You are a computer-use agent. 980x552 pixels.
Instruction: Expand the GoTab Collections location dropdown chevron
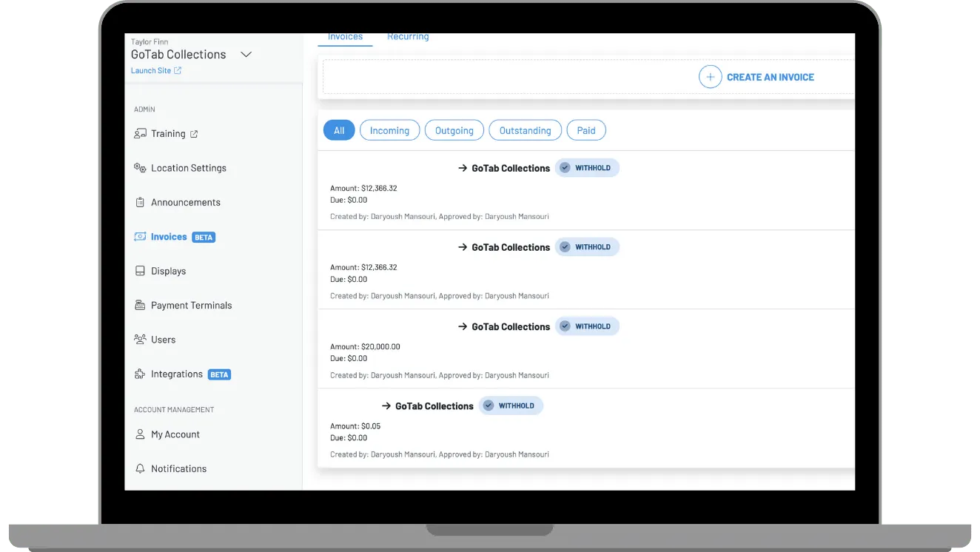tap(246, 55)
